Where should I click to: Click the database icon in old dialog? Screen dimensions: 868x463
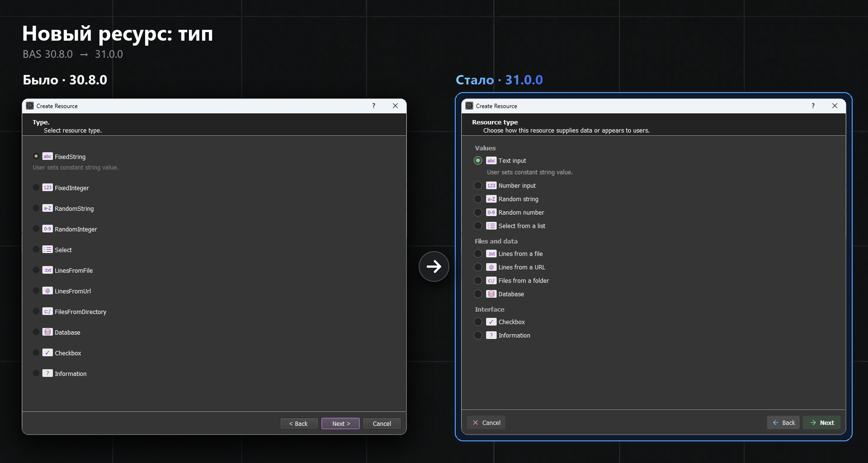tap(47, 332)
